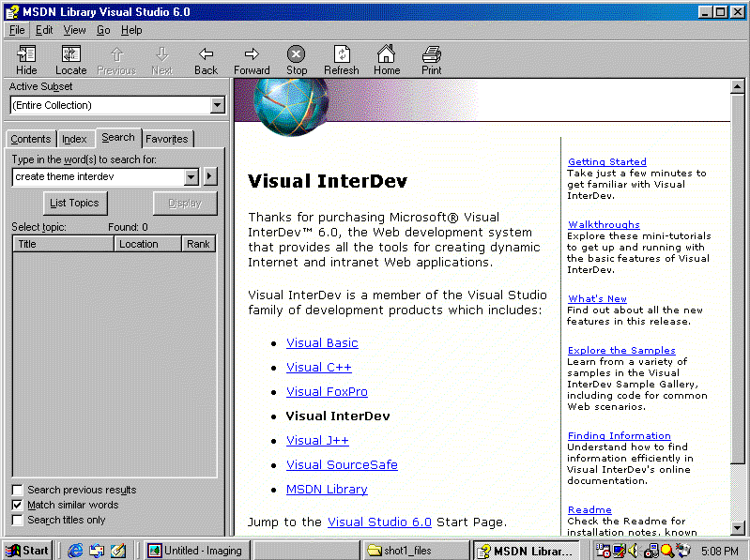This screenshot has height=560, width=750.
Task: Open the Edit menu
Action: [44, 30]
